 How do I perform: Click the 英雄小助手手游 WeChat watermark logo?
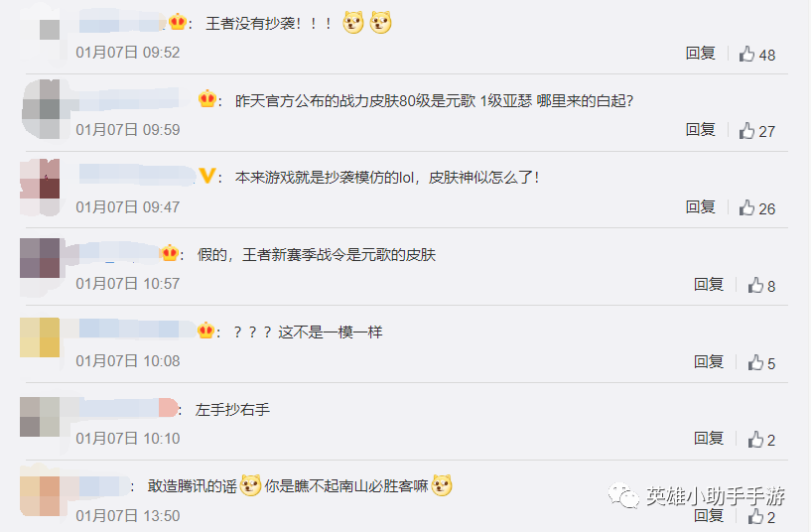click(623, 496)
